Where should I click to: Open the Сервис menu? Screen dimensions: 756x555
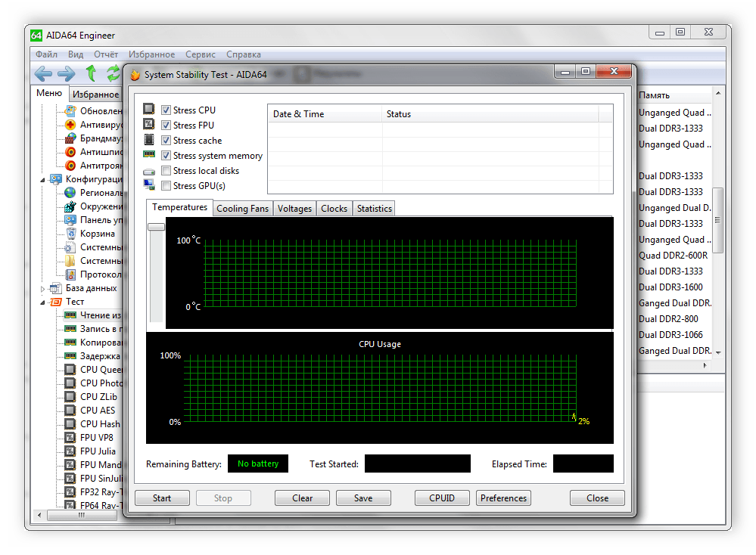pos(201,54)
